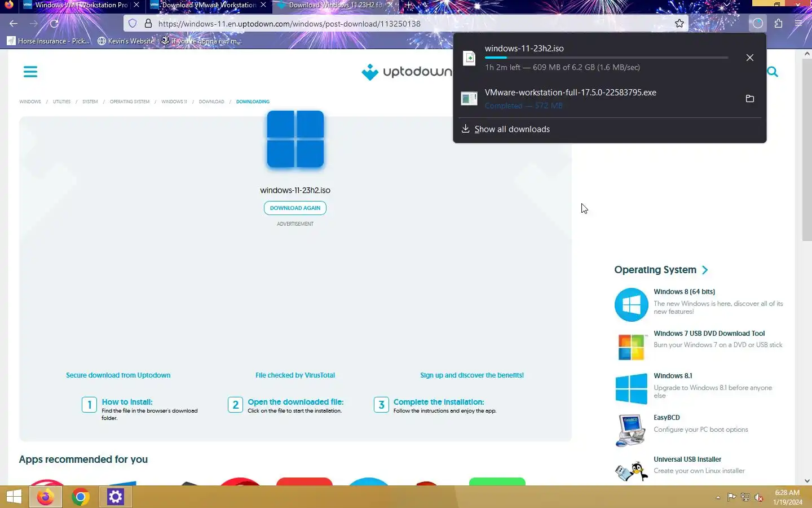The image size is (812, 508).
Task: Open the Firefox downloads toolbar icon
Action: click(x=757, y=24)
